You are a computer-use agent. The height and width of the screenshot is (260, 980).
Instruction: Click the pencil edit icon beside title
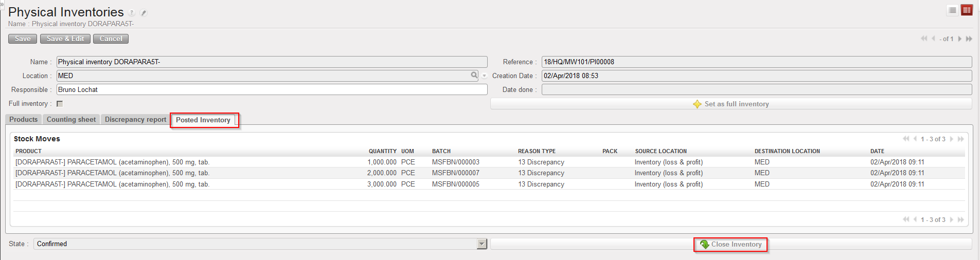pos(144,13)
